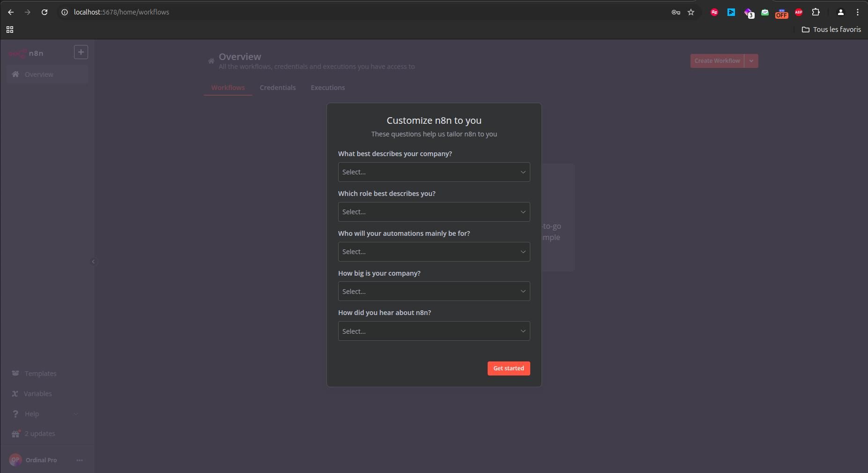Switch to the Credentials tab
The image size is (868, 473).
click(277, 88)
